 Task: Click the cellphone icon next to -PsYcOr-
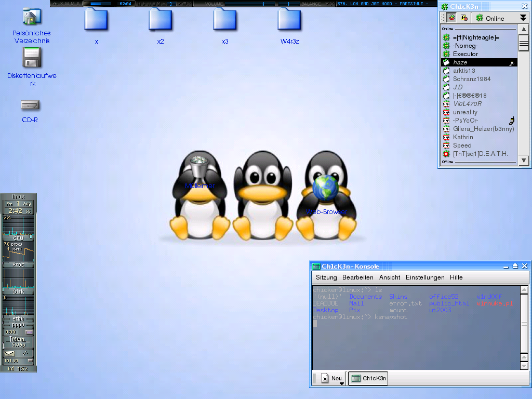pos(512,121)
